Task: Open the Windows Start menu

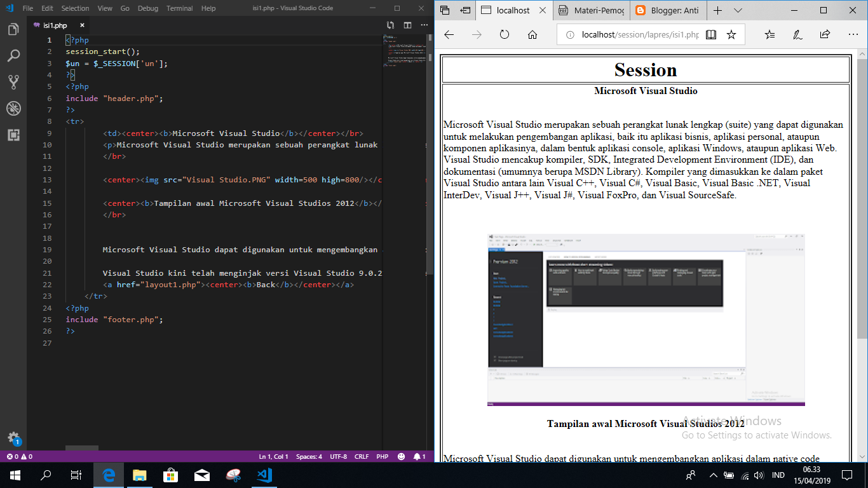Action: pos(15,475)
